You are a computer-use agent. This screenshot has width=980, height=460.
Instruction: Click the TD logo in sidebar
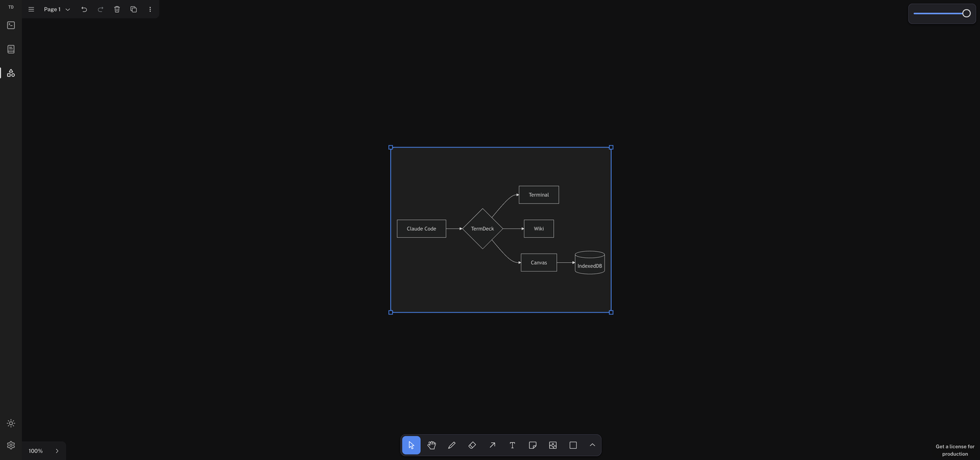[x=11, y=7]
